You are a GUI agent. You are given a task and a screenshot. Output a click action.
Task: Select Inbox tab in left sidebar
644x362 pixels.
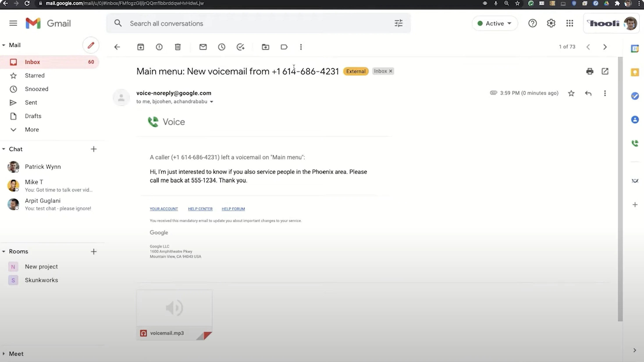[32, 62]
